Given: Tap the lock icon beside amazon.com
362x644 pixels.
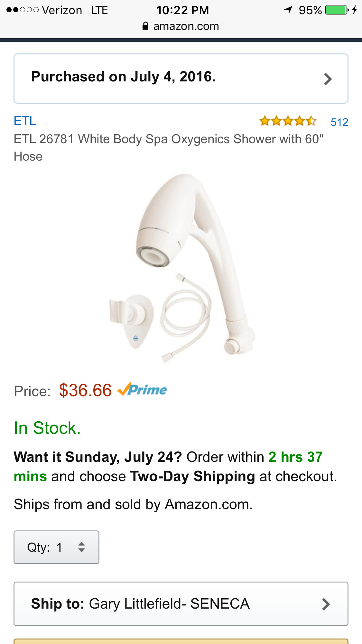Looking at the screenshot, I should [145, 26].
